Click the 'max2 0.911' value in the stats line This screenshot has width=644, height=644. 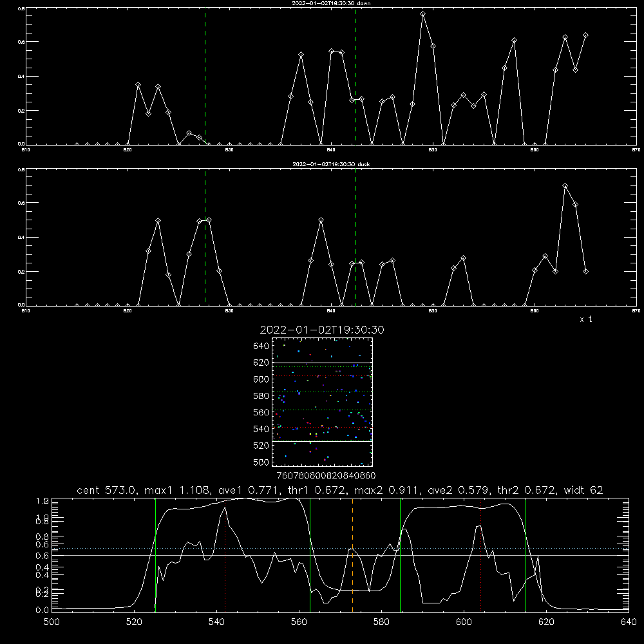point(386,490)
